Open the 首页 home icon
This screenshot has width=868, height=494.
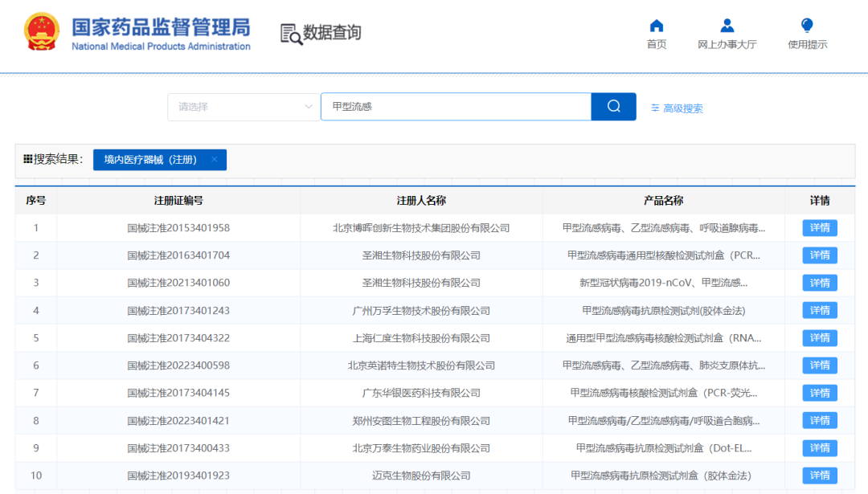[x=657, y=26]
